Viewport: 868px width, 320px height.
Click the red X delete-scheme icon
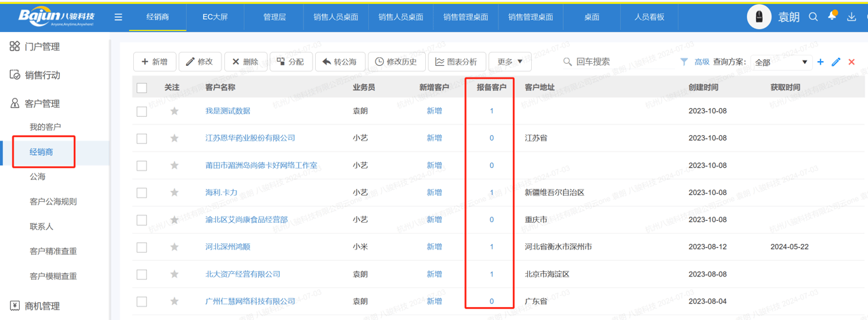(x=852, y=62)
